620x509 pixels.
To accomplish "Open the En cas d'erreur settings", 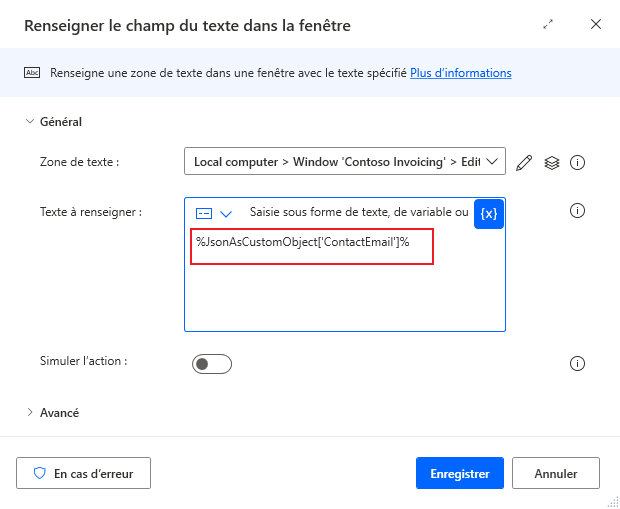I will coord(83,473).
